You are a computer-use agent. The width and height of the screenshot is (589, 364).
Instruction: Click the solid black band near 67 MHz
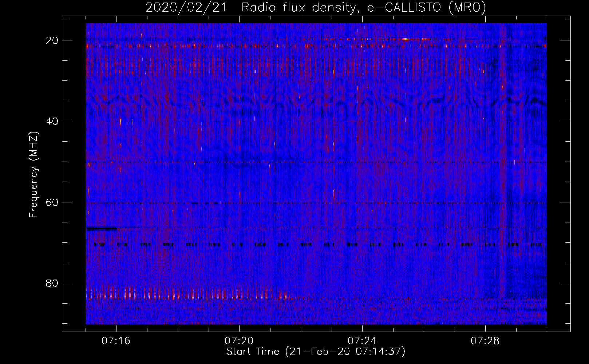(102, 229)
